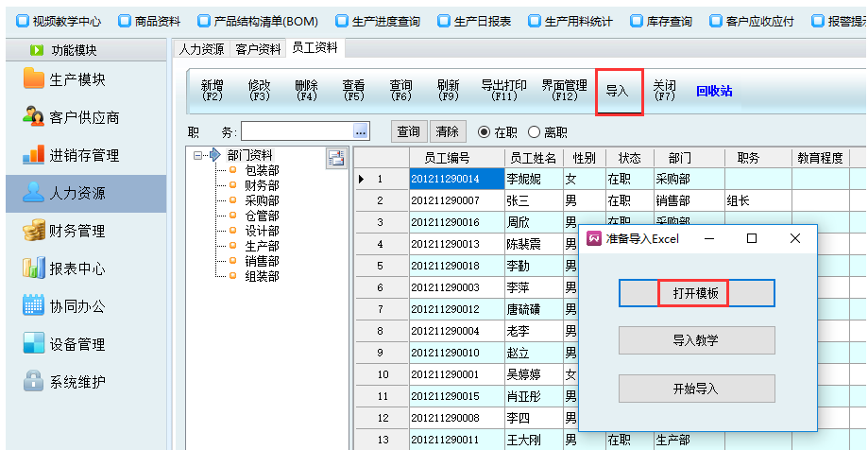
Task: Open 商品资料 from the top shortcut bar
Action: coord(150,22)
